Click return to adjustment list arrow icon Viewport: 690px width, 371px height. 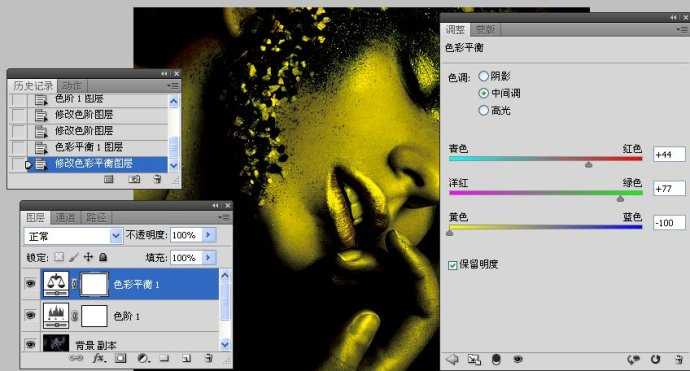coord(452,360)
